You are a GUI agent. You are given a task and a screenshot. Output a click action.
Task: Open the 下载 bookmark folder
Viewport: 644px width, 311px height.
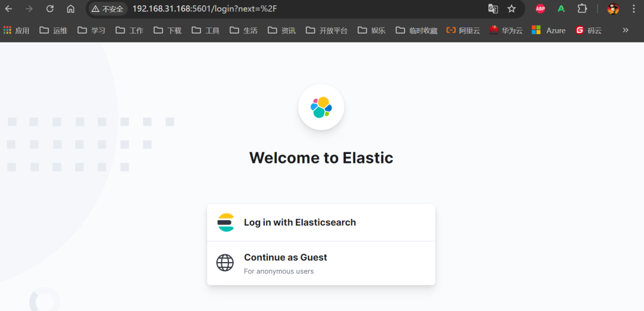(x=168, y=30)
